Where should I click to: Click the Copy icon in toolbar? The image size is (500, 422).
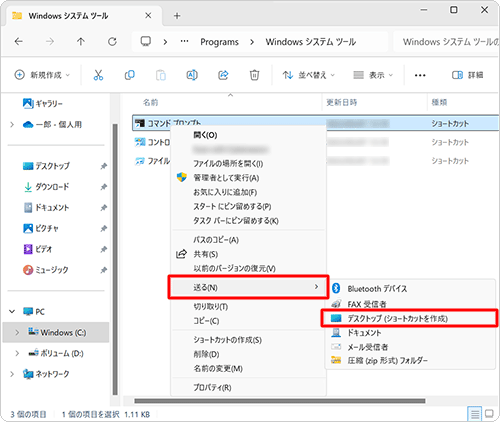[x=129, y=75]
